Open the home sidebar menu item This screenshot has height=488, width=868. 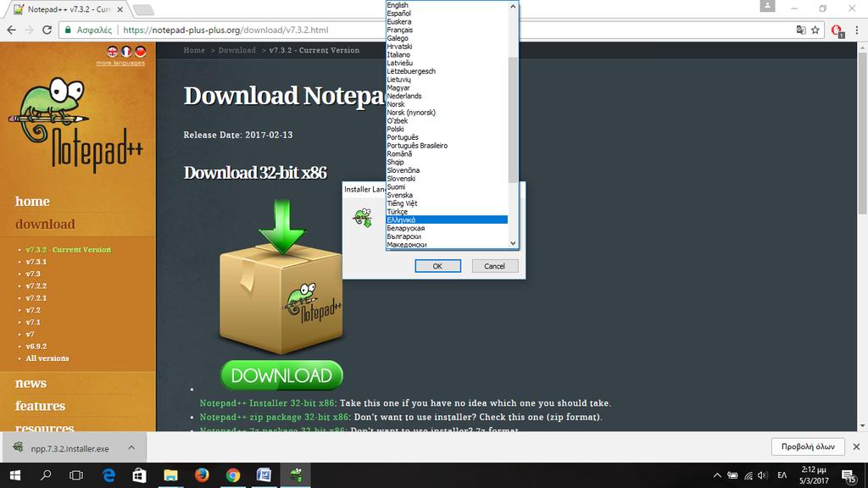point(32,202)
